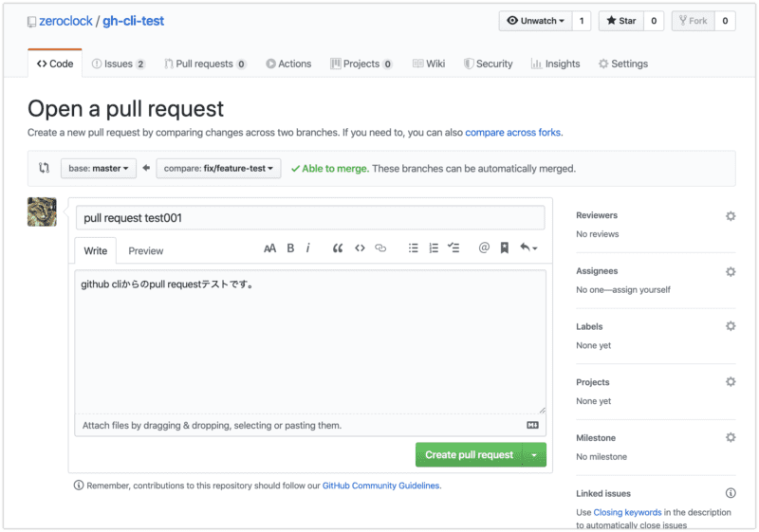Mention a user with the @ icon
The image size is (759, 532).
pyautogui.click(x=484, y=248)
